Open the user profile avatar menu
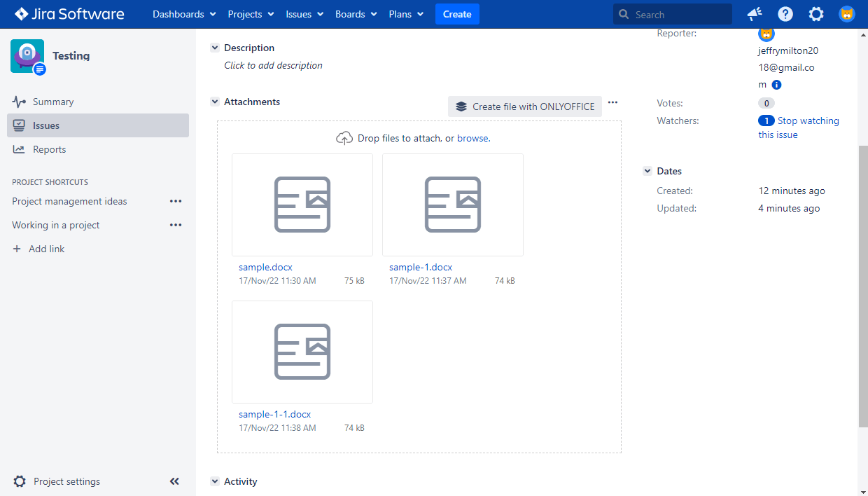Screen dimensions: 868x496 847,14
